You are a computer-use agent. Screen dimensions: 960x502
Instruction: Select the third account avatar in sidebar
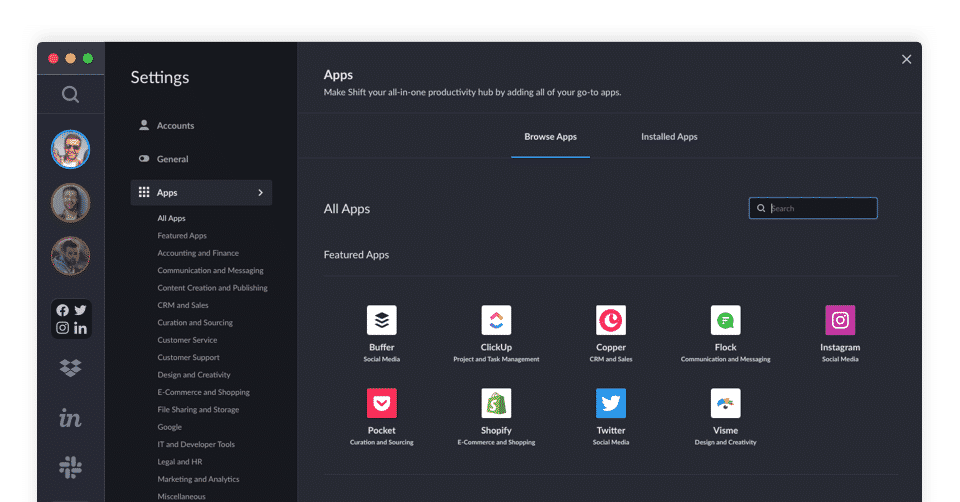click(x=70, y=256)
